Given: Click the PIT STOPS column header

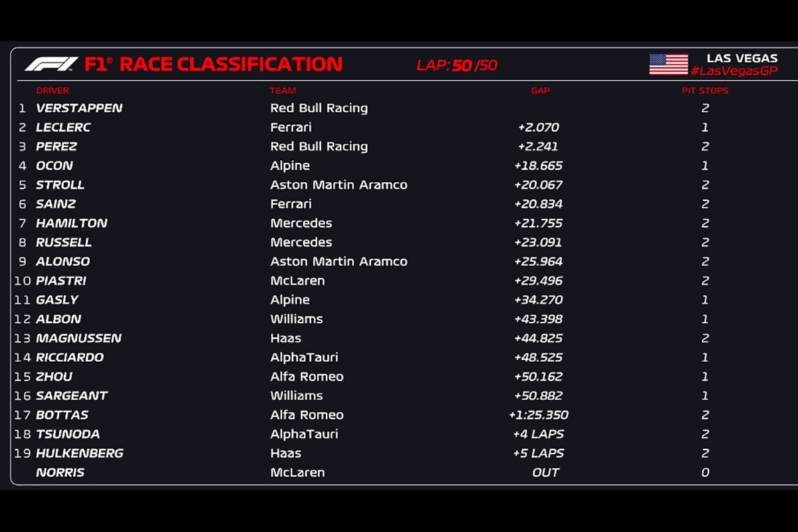Looking at the screenshot, I should pos(705,90).
